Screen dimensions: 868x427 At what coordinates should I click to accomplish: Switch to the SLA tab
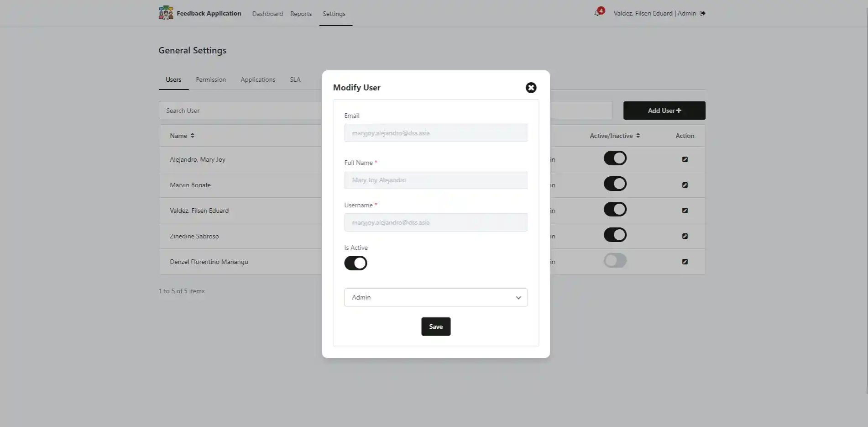pos(295,79)
